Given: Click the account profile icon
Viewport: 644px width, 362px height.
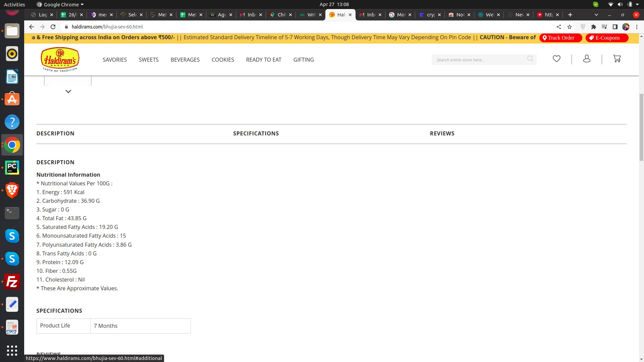Looking at the screenshot, I should pos(587,59).
